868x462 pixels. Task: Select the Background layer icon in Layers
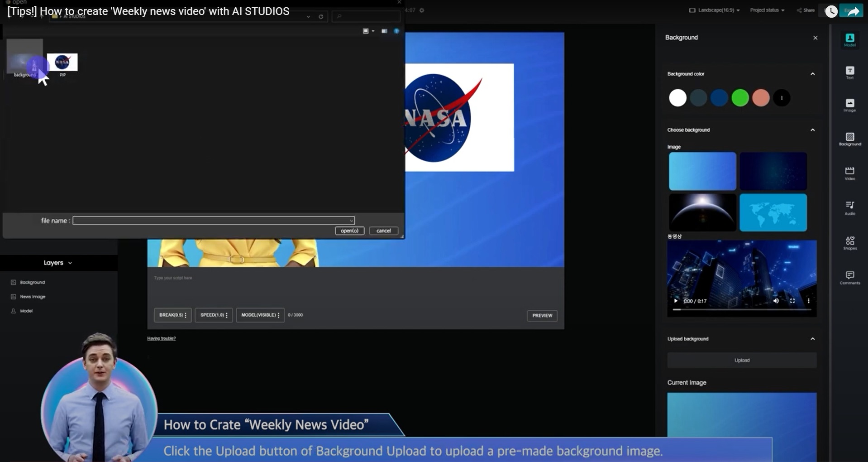[x=13, y=282]
